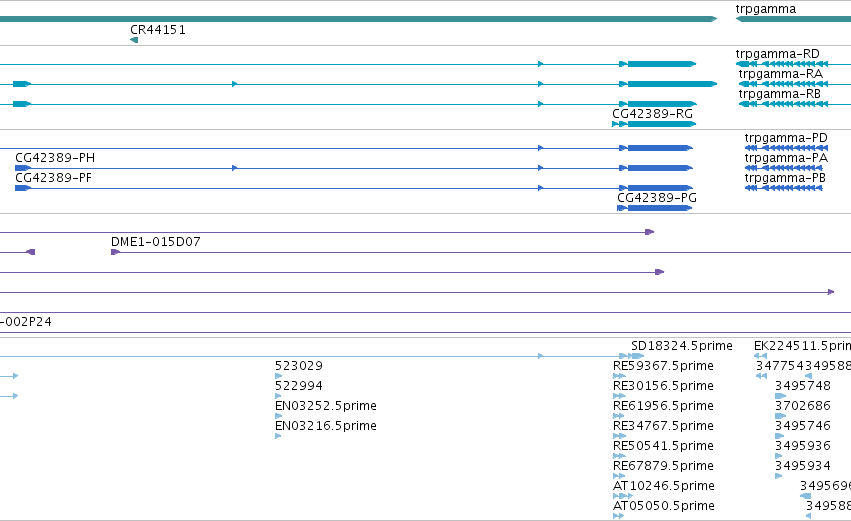Select the trpgamma-PB protein label
851x521 pixels.
click(785, 178)
